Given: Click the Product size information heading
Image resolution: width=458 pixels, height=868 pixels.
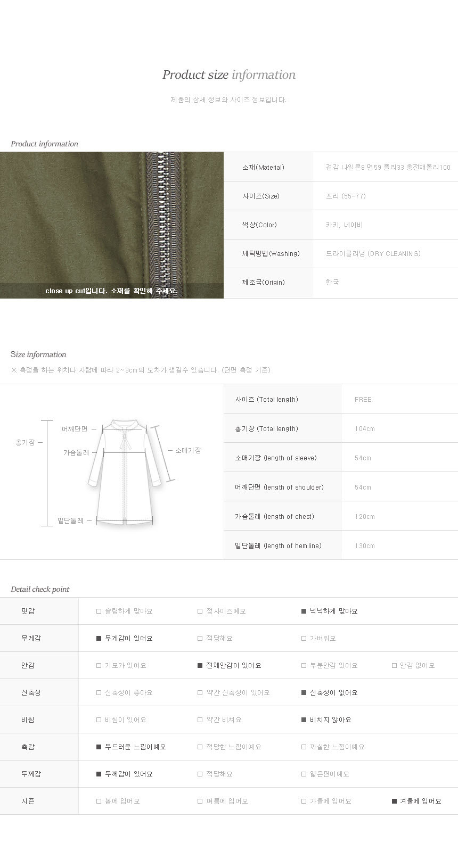Looking at the screenshot, I should [x=229, y=75].
